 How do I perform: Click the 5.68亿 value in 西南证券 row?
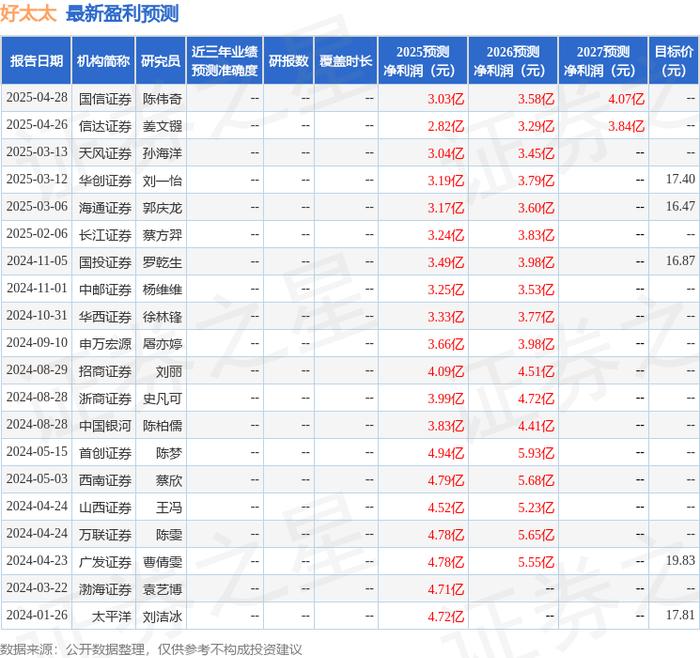click(x=536, y=480)
